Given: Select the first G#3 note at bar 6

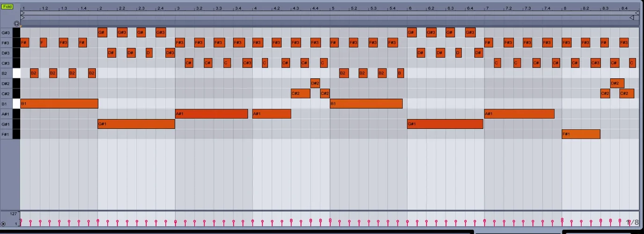Looking at the screenshot, I should 411,33.
